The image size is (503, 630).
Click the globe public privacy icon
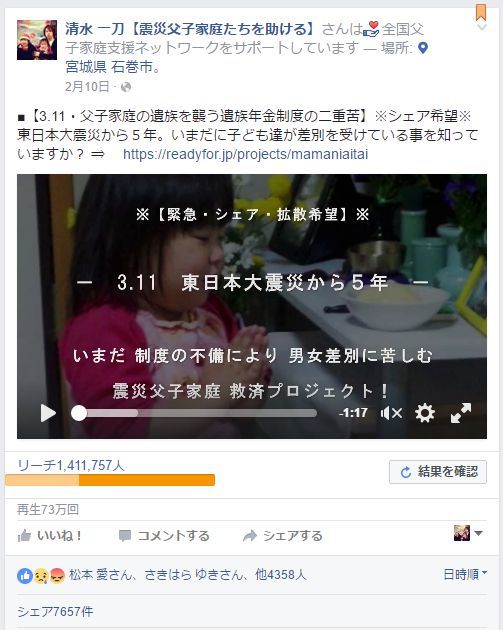[126, 87]
